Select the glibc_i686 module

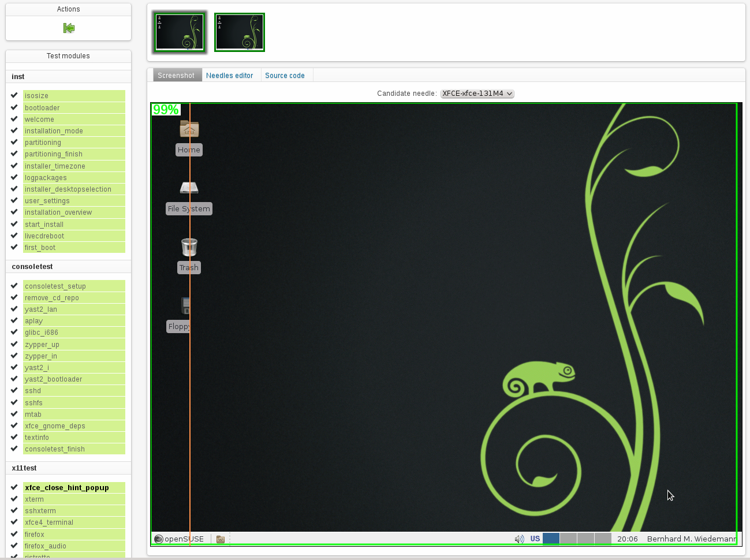[x=74, y=333]
